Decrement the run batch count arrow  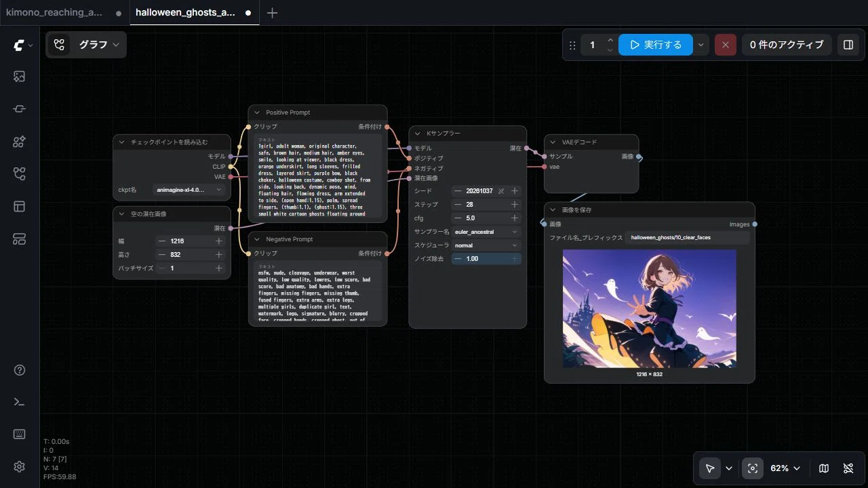coord(610,50)
